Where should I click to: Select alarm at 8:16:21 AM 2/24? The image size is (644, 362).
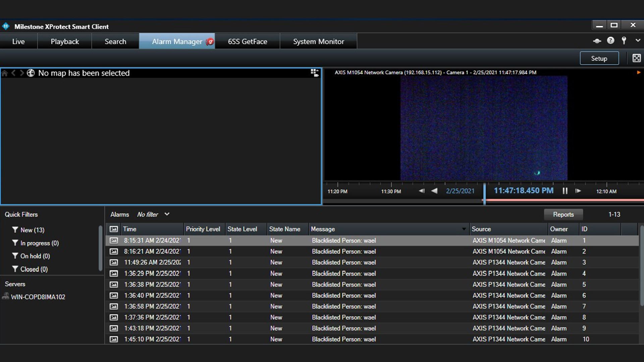pos(372,251)
